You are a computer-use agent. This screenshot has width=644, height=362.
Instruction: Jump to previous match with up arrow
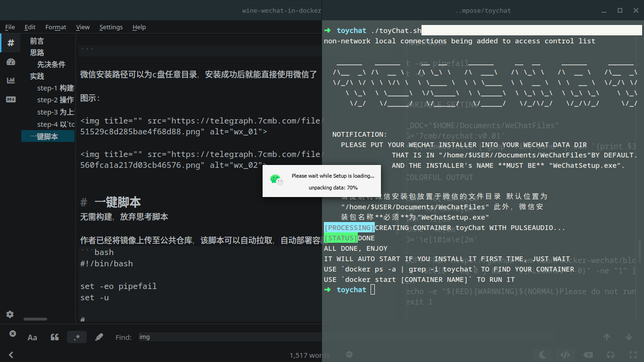[x=607, y=337]
